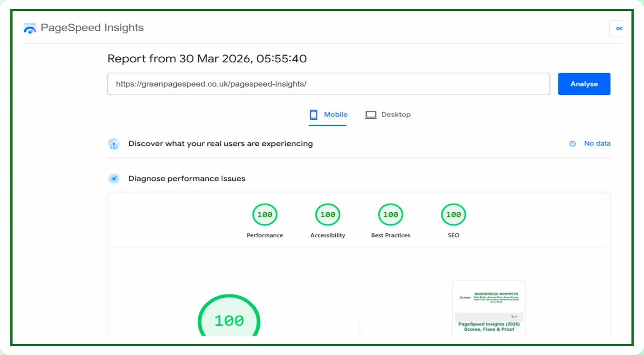Select 'Discover what your real users are experiencing' heading
Image resolution: width=644 pixels, height=355 pixels.
click(x=221, y=144)
